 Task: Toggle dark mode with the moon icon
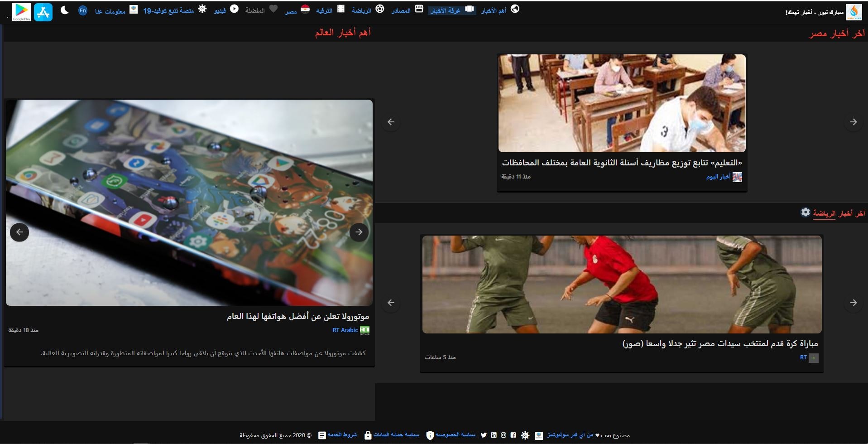click(65, 10)
